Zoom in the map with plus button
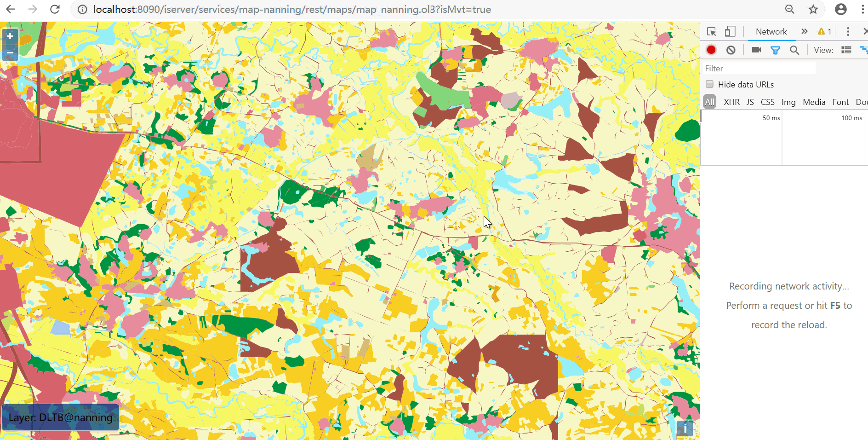 point(10,36)
